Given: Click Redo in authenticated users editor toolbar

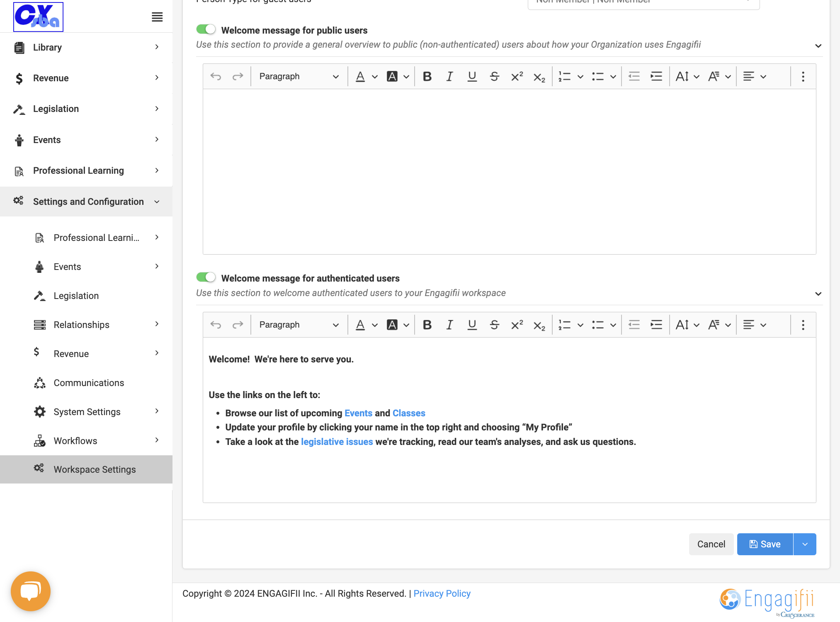Looking at the screenshot, I should click(x=238, y=325).
